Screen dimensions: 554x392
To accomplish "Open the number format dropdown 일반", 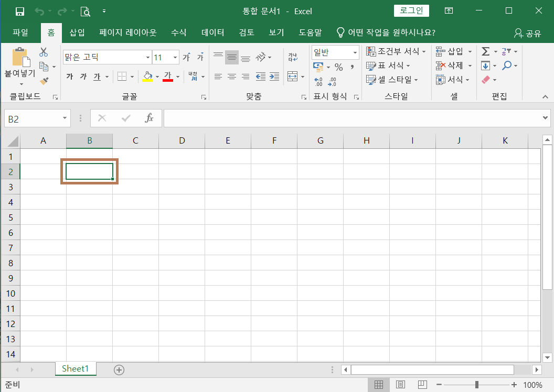I will click(x=355, y=52).
